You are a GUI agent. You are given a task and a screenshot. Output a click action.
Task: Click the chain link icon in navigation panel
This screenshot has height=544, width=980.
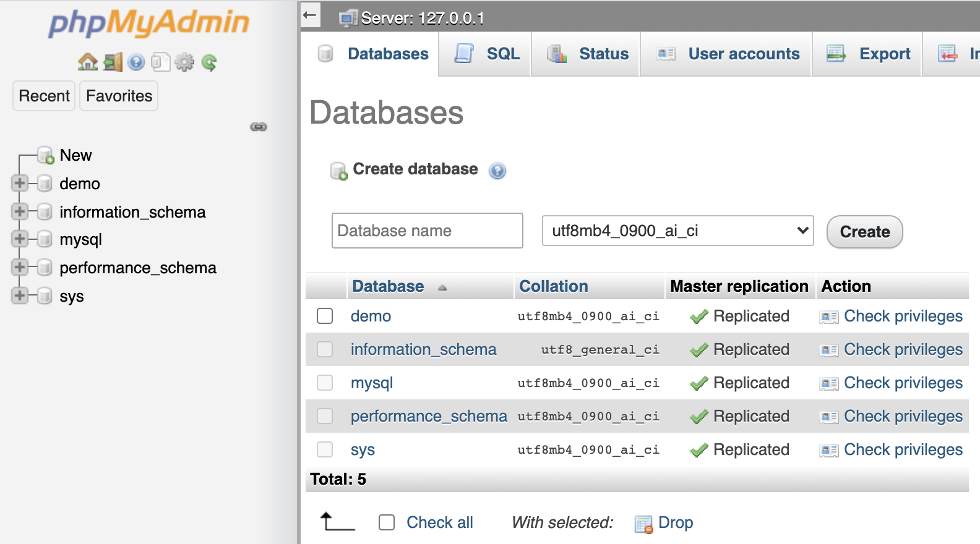click(x=259, y=127)
